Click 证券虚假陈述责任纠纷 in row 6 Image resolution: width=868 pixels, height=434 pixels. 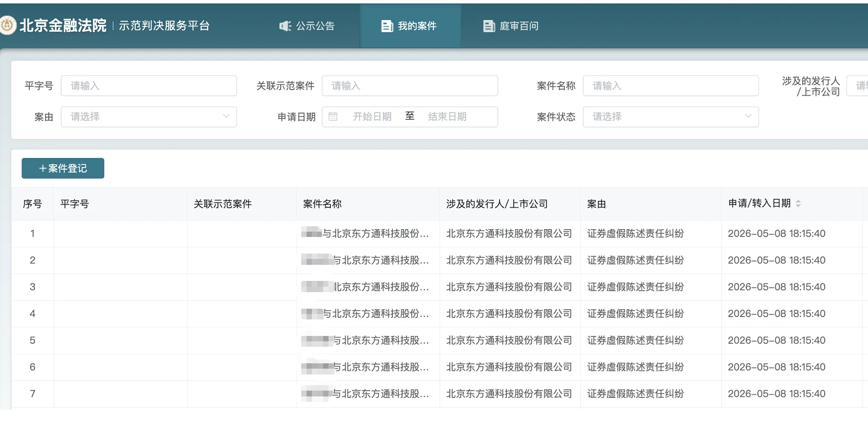pos(636,367)
